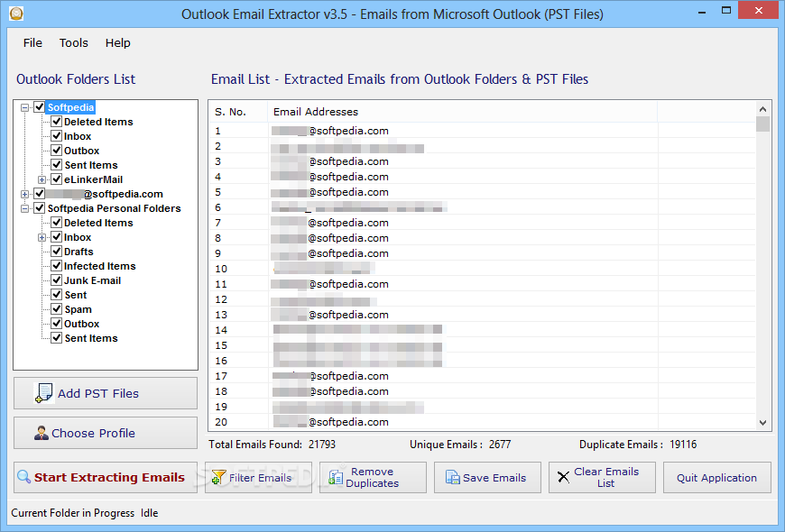This screenshot has height=532, width=785.
Task: Select email row number 20
Action: click(482, 422)
